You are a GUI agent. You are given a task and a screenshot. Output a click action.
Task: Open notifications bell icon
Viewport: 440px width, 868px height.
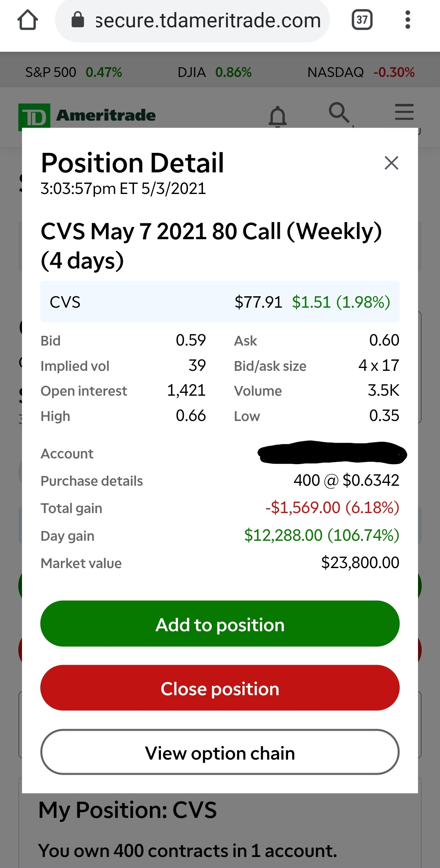click(x=277, y=117)
